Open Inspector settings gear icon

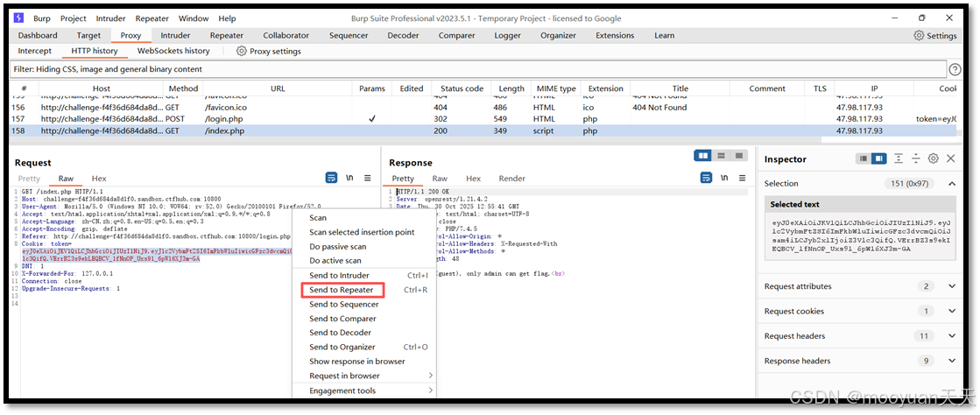click(x=933, y=158)
